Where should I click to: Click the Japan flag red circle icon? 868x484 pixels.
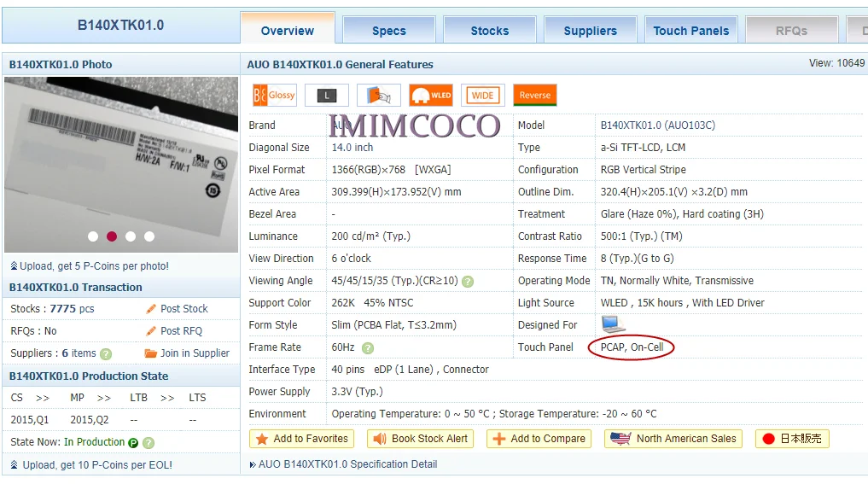click(x=768, y=439)
